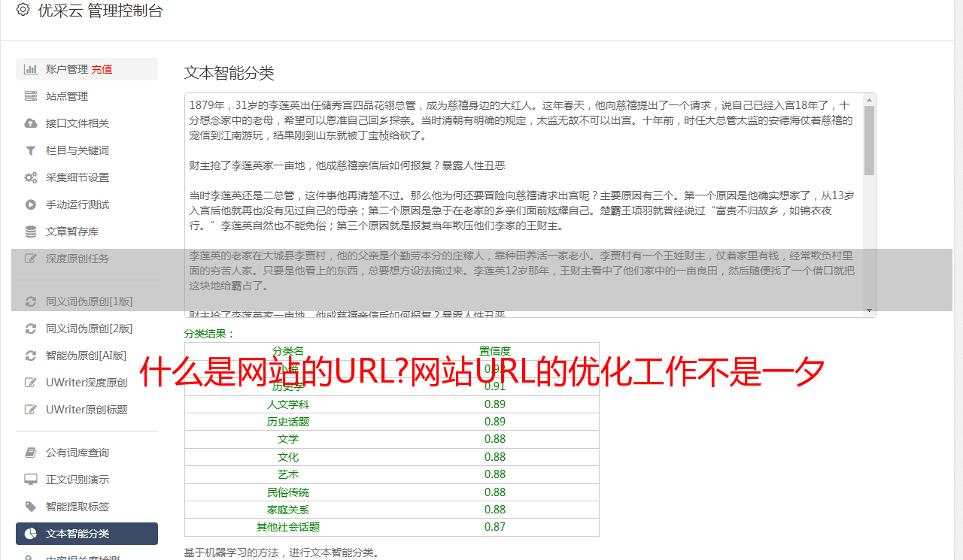The width and height of the screenshot is (963, 560).
Task: Click the bar chart icon for 账户管理
Action: (31, 69)
